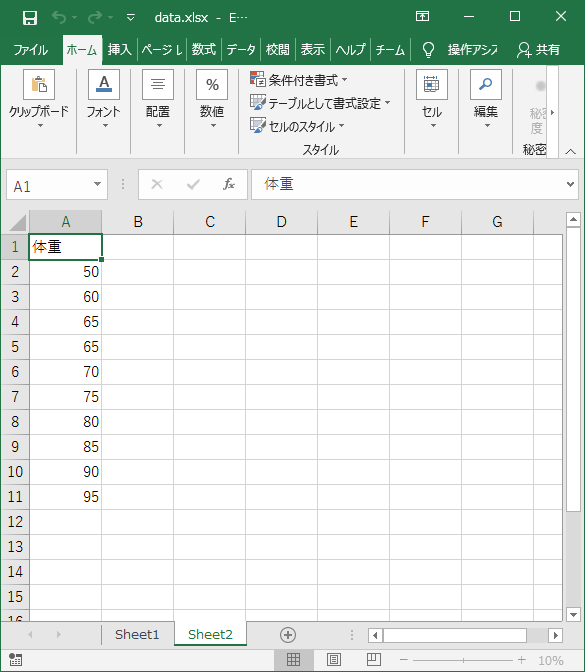Open the ヘルプ tab
This screenshot has width=585, height=672.
tap(351, 50)
